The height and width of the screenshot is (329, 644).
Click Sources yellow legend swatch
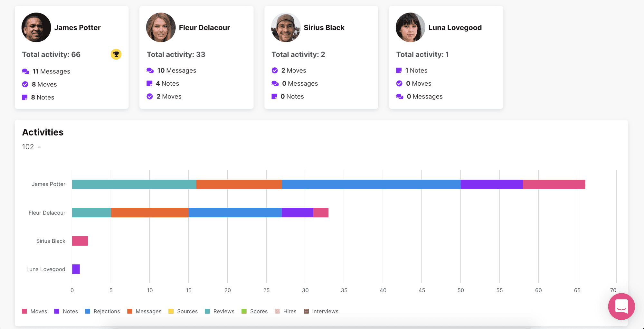171,311
